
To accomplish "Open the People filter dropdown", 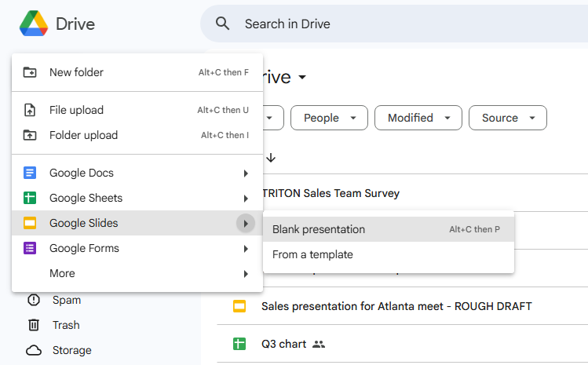I will [329, 118].
